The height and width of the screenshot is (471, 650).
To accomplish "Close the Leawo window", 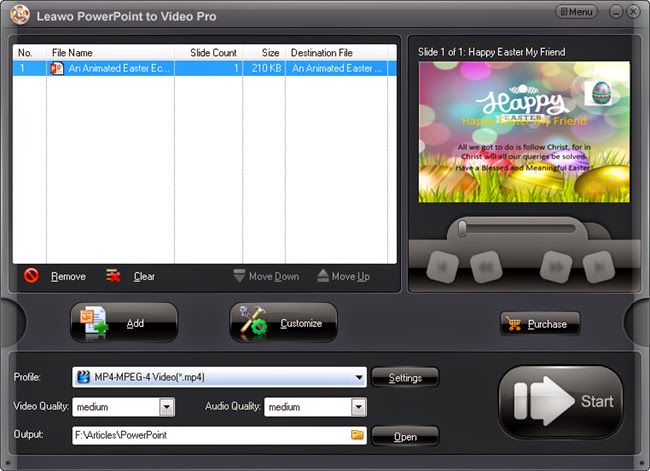I will point(633,12).
